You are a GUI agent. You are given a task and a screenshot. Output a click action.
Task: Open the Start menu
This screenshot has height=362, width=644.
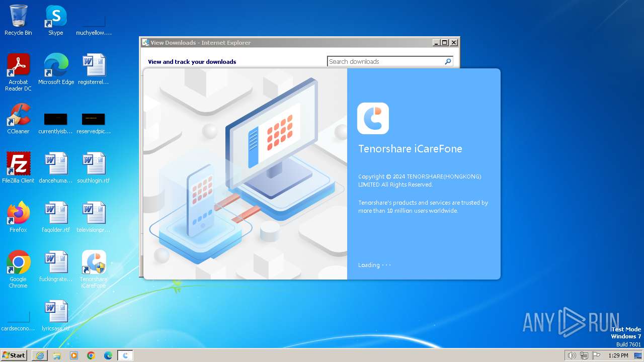coord(14,355)
